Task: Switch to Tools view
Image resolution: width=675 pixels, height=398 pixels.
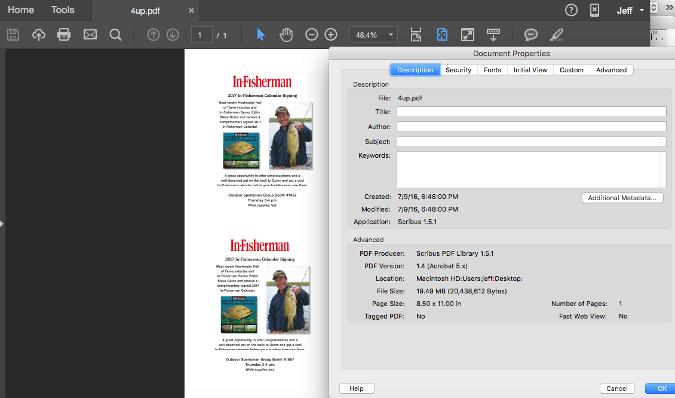Action: tap(63, 9)
